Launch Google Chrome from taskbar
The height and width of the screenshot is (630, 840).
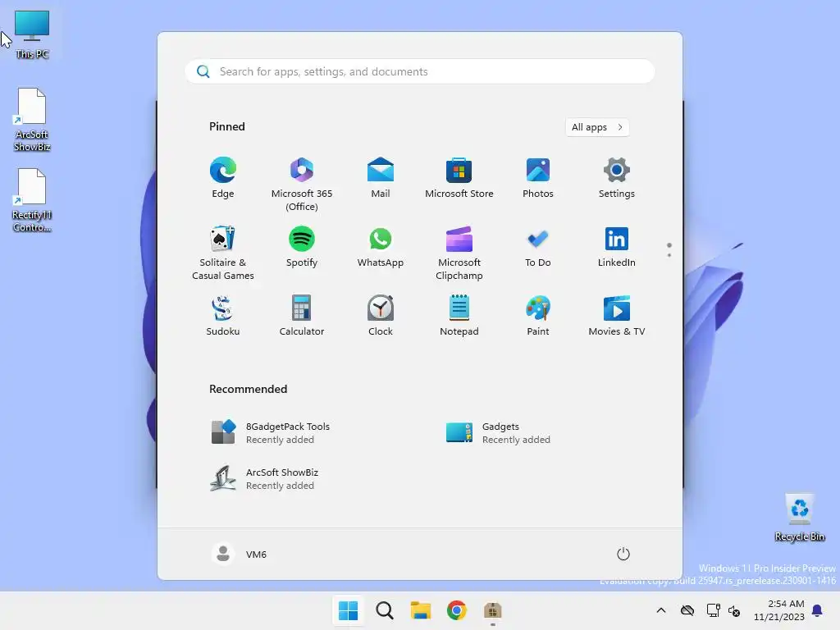click(x=457, y=610)
